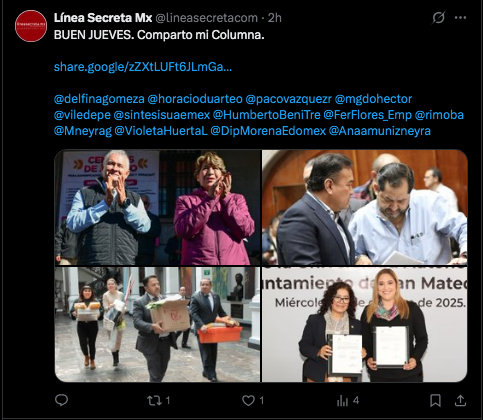Image resolution: width=483 pixels, height=420 pixels.
Task: Open photo of men carrying boxes
Action: click(157, 324)
